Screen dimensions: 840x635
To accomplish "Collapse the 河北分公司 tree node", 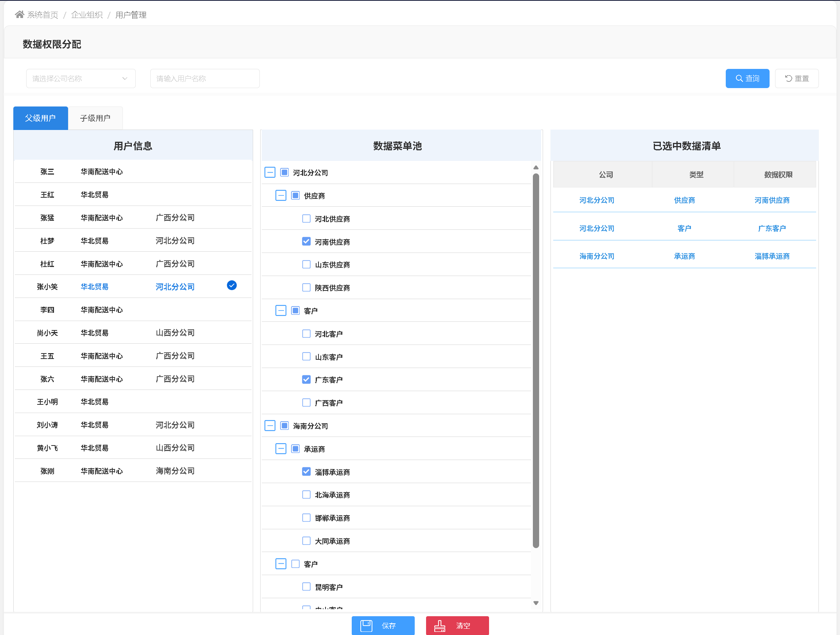I will [270, 172].
